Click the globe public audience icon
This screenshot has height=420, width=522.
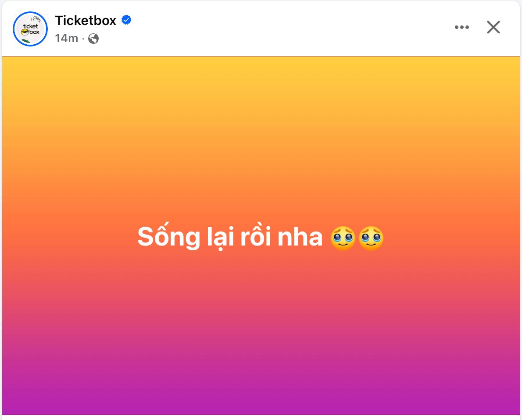[93, 39]
